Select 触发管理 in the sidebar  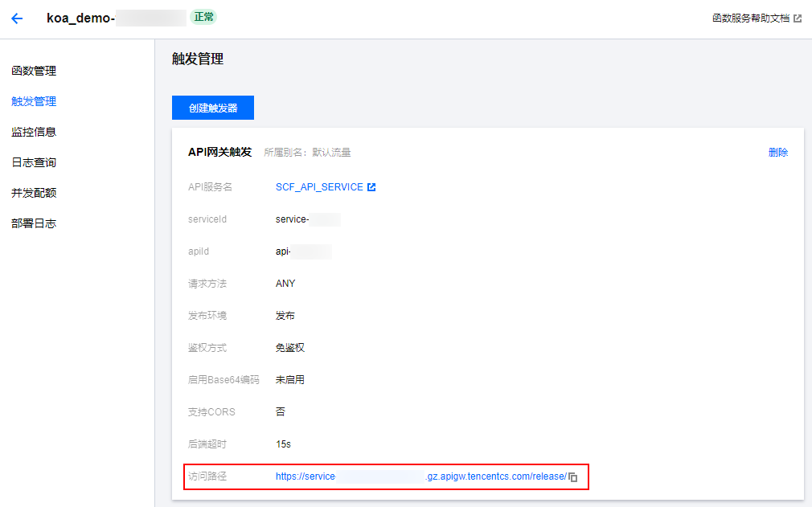(34, 101)
